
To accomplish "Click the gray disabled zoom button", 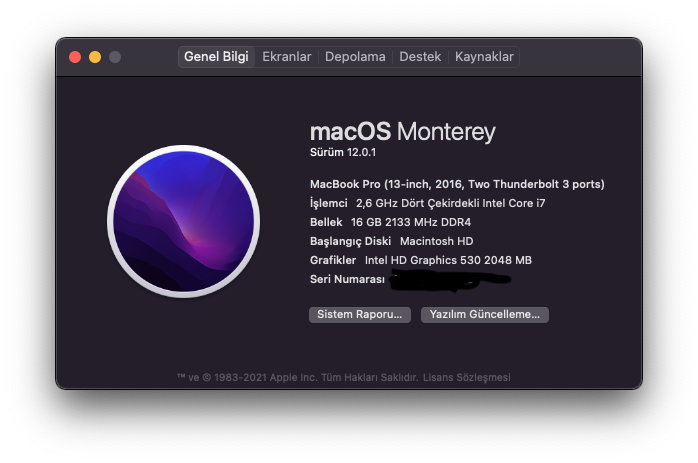I will click(x=115, y=57).
